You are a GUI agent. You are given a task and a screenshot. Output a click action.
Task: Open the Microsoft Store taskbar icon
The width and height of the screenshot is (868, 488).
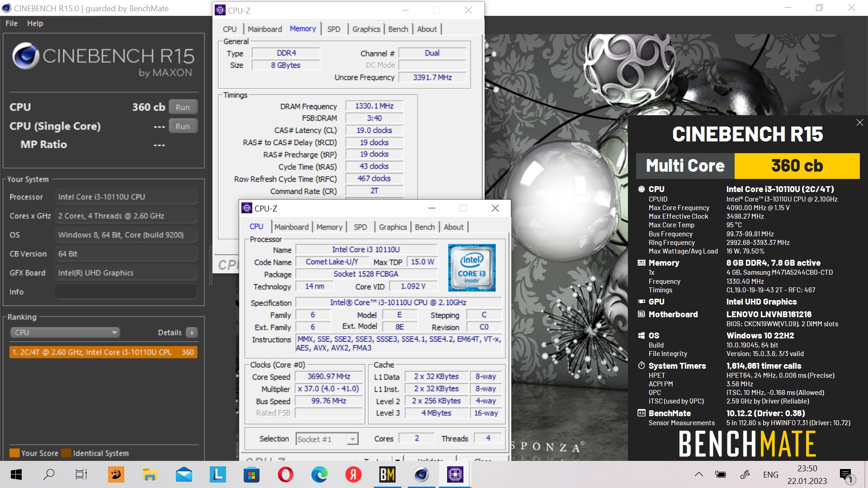251,474
